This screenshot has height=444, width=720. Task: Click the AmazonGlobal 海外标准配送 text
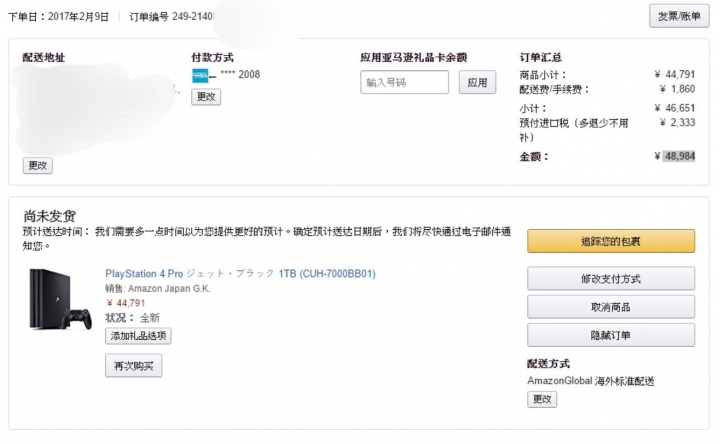click(591, 381)
